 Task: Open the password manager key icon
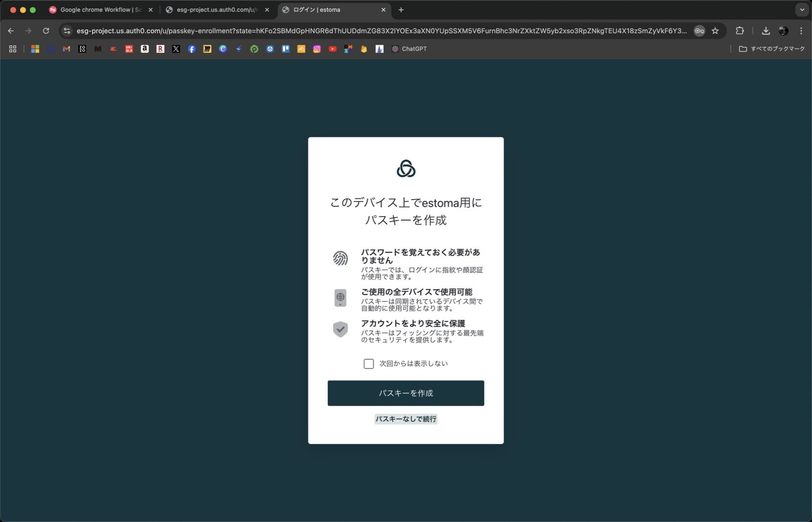point(699,31)
